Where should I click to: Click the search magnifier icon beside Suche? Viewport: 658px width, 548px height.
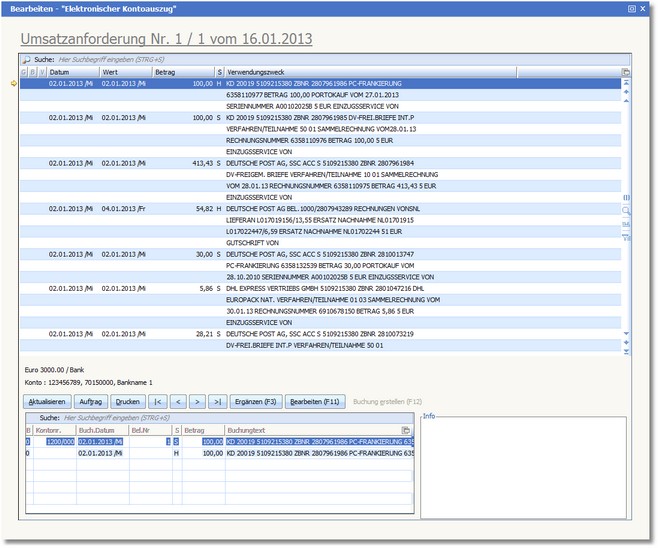(x=27, y=60)
